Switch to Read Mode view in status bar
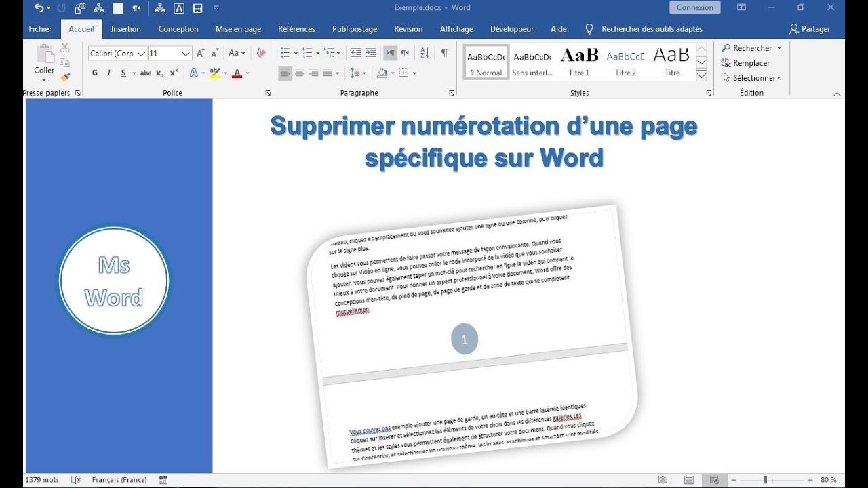Image resolution: width=868 pixels, height=488 pixels. (x=663, y=480)
